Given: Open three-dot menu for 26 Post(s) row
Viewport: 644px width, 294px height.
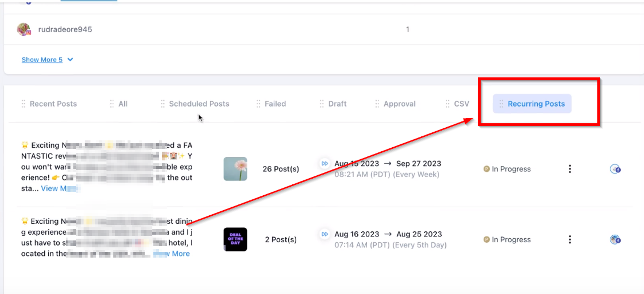Looking at the screenshot, I should 570,169.
